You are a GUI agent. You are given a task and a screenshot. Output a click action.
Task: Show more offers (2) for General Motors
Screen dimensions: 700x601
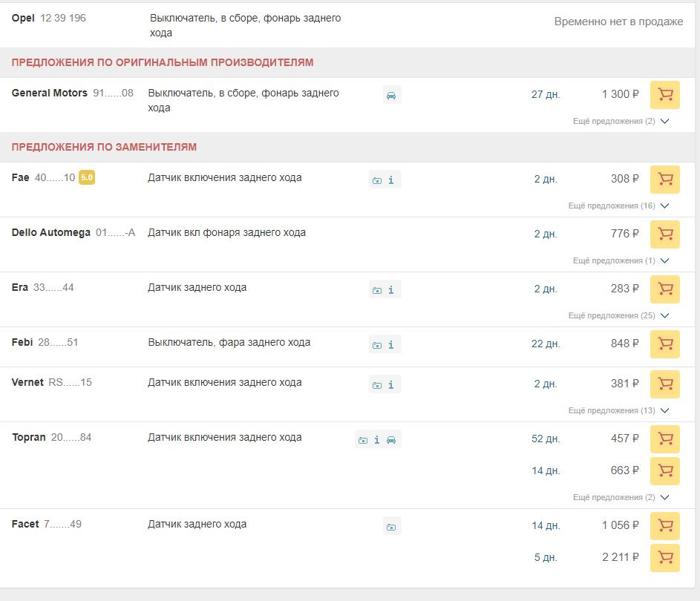[621, 121]
